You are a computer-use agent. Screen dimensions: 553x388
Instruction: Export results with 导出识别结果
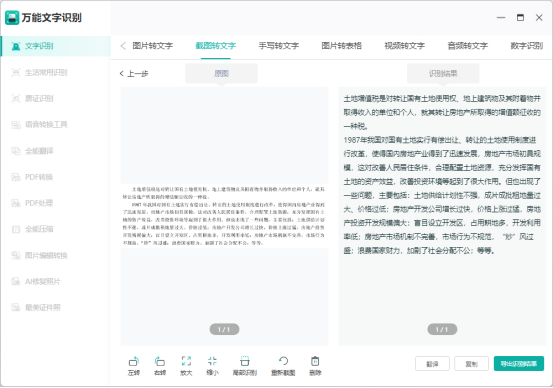(x=519, y=364)
